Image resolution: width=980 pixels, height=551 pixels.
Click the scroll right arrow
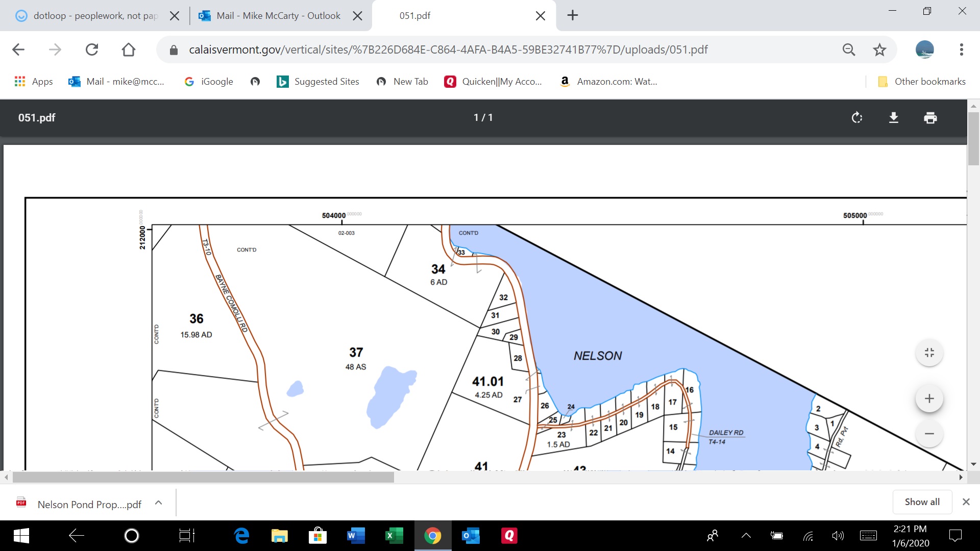961,477
